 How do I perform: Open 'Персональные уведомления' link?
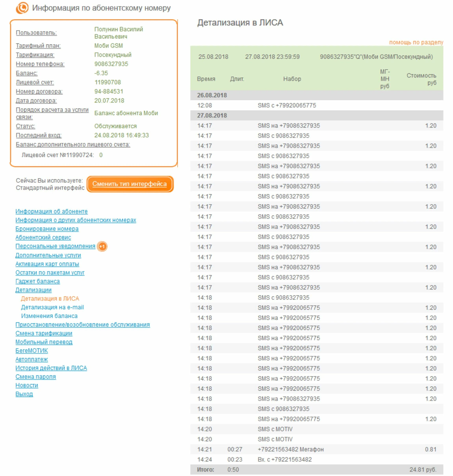pyautogui.click(x=55, y=246)
